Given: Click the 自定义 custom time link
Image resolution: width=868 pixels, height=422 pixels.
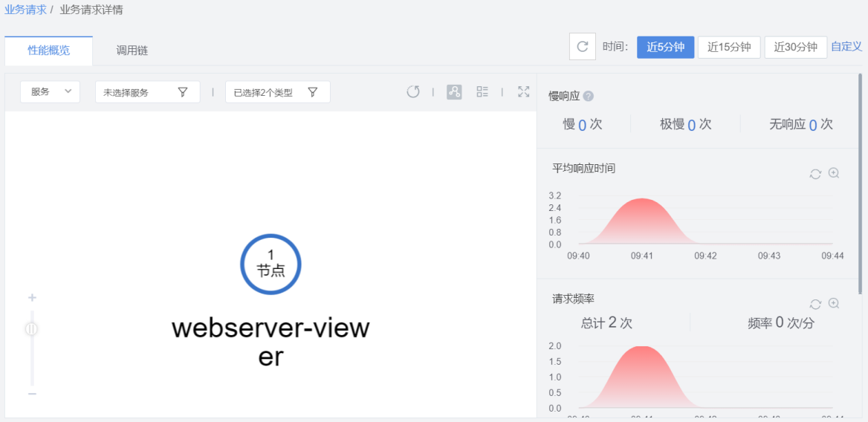Looking at the screenshot, I should coord(846,47).
